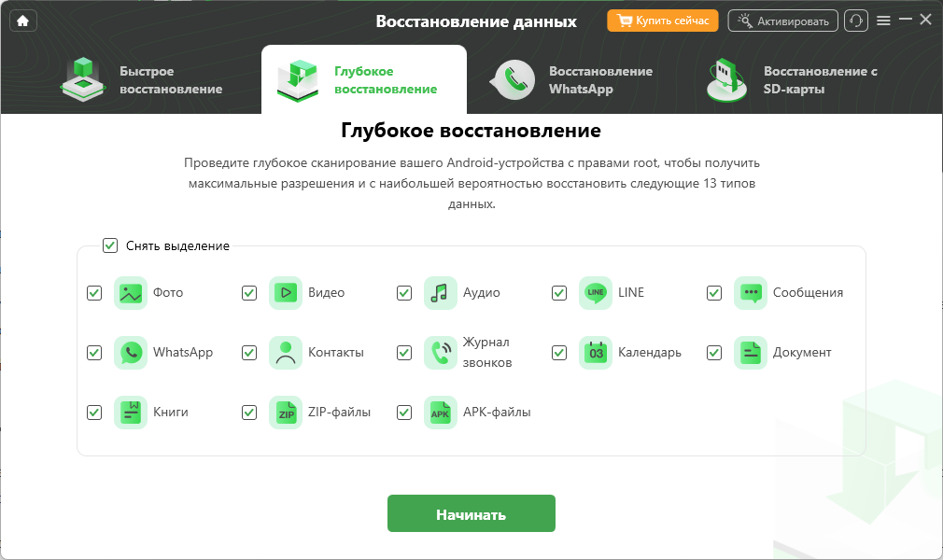Click the Сообщения speech bubble icon
Viewport: 943px width, 560px height.
[751, 293]
